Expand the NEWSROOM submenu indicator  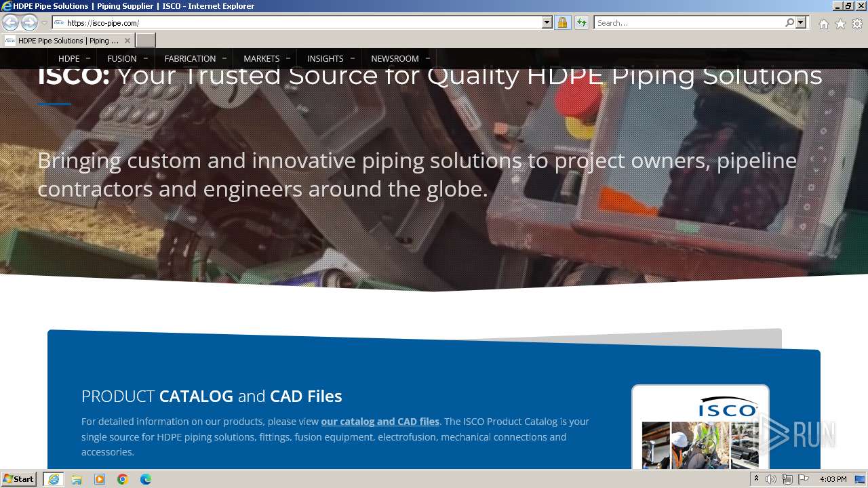click(x=427, y=58)
